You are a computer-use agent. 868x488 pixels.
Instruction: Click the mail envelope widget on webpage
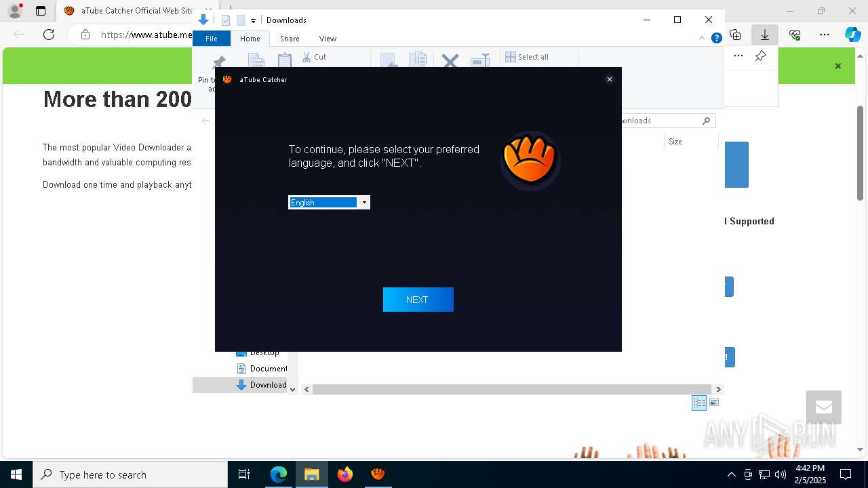824,407
